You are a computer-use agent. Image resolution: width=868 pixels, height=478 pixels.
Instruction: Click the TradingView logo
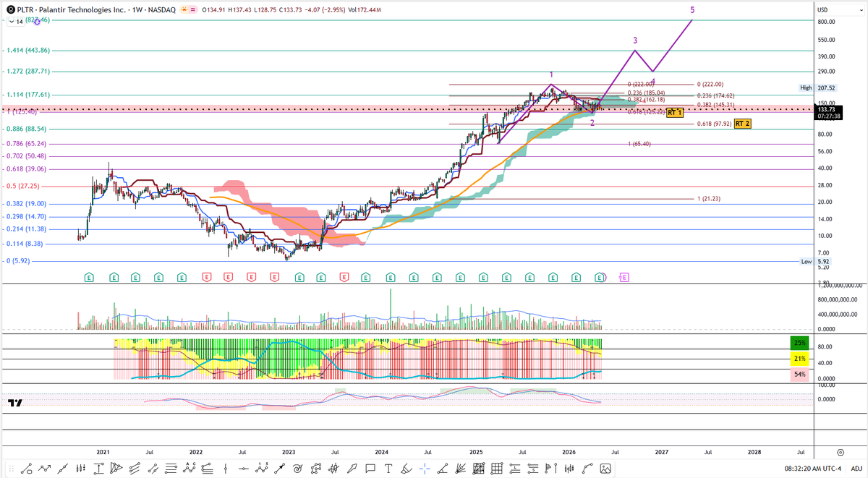pyautogui.click(x=14, y=403)
